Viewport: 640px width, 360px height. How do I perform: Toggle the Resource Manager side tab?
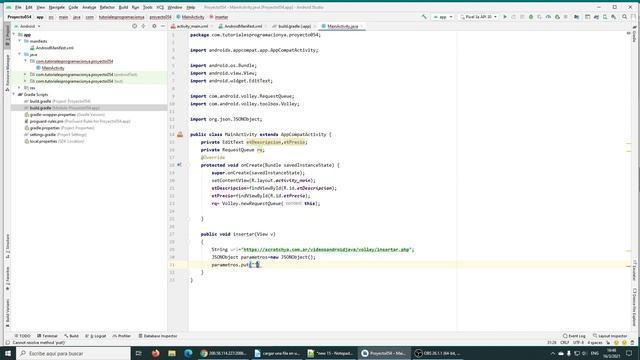[7, 72]
